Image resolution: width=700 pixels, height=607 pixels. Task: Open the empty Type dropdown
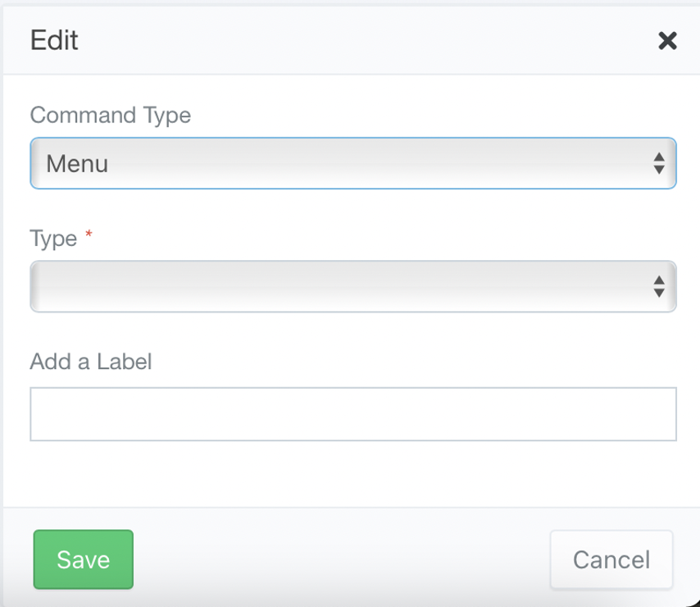click(x=353, y=286)
